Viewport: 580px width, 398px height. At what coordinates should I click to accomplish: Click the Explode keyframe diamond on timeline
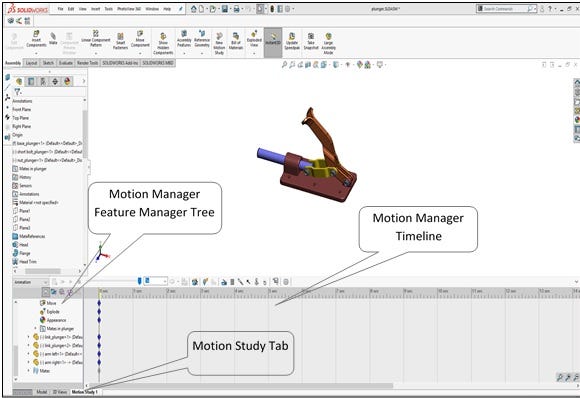click(99, 311)
